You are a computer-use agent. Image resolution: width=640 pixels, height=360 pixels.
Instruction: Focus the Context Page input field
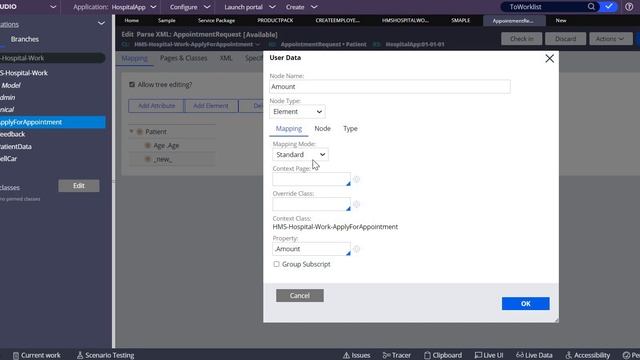pos(311,179)
